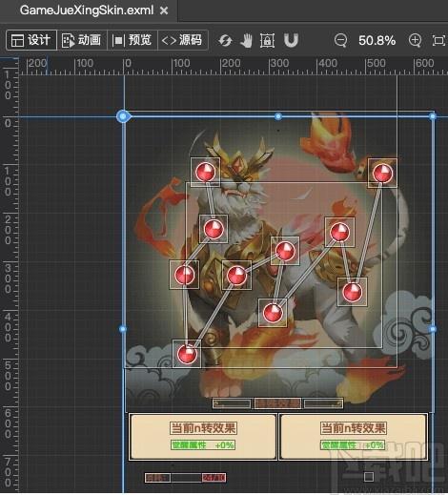
Task: Click the fit-to-screen icon
Action: pos(438,41)
